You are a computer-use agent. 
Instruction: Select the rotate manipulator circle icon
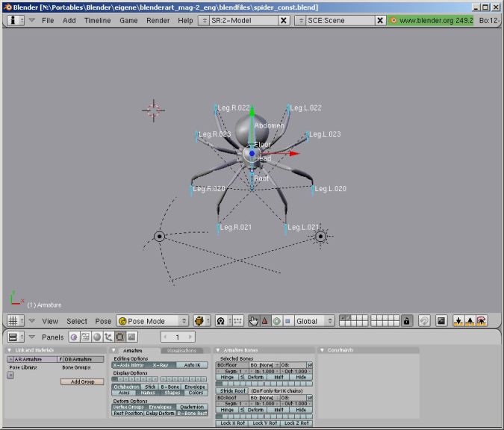(x=276, y=321)
